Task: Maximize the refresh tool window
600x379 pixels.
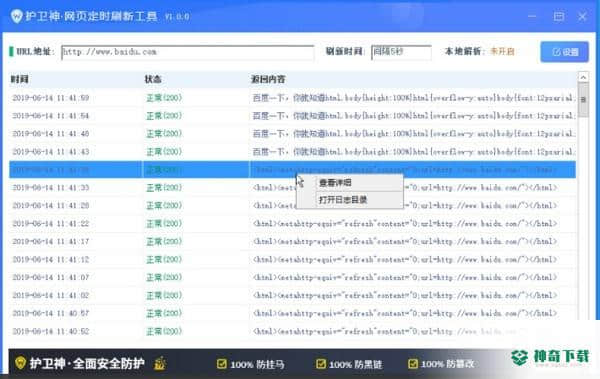Action: click(558, 16)
